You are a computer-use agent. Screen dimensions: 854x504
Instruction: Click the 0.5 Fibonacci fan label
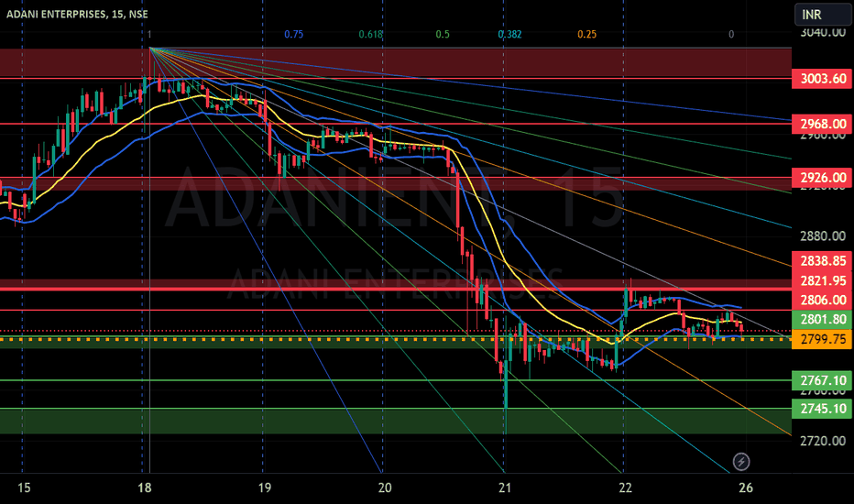click(x=443, y=34)
